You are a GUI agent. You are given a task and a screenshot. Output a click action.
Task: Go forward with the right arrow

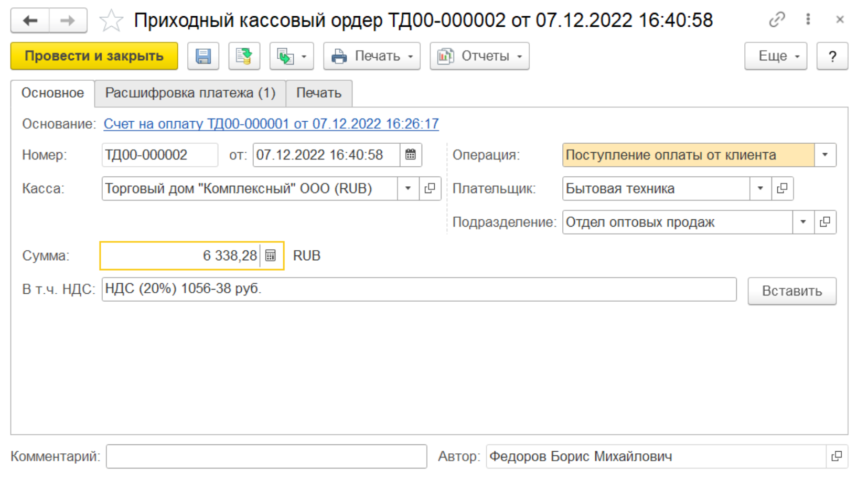(x=68, y=21)
